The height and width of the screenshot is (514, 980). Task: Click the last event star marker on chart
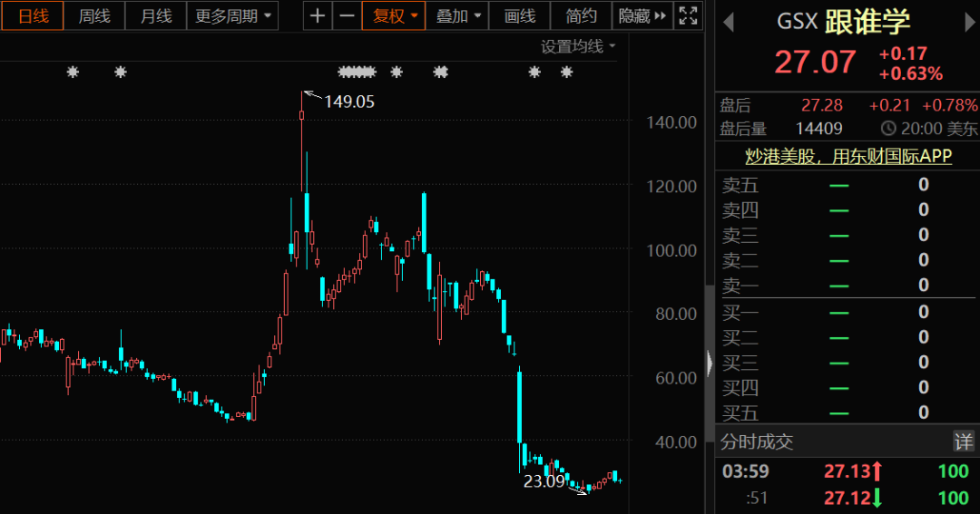pyautogui.click(x=567, y=73)
